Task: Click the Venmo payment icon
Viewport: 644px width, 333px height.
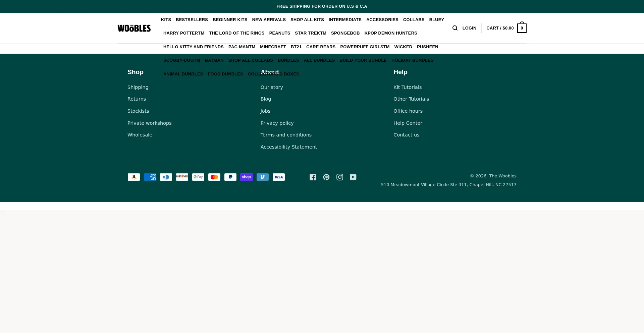Action: click(x=263, y=177)
